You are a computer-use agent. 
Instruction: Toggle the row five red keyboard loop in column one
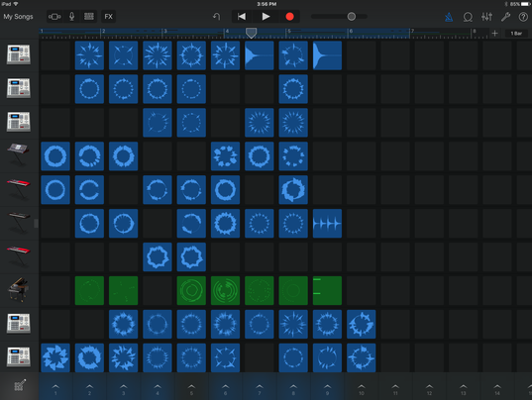pyautogui.click(x=55, y=190)
